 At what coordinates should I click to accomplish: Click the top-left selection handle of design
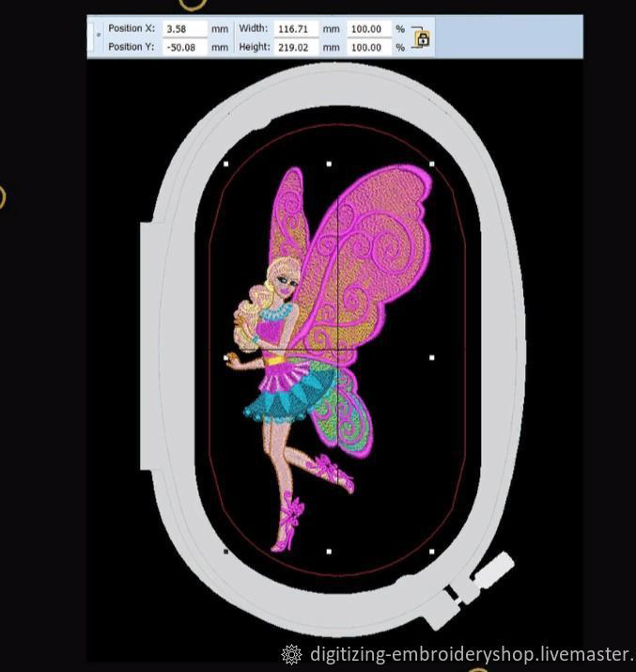point(226,164)
